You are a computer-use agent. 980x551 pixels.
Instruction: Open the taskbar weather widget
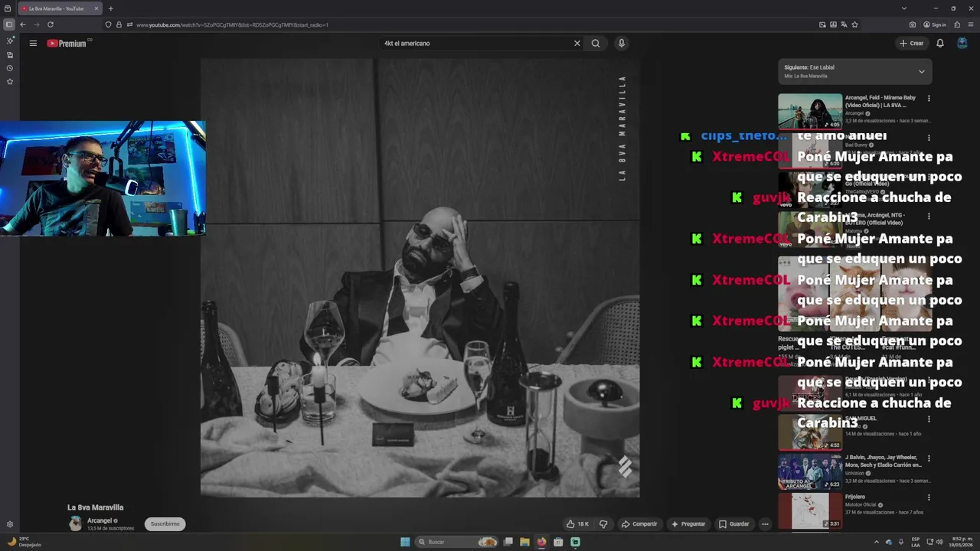(x=24, y=542)
